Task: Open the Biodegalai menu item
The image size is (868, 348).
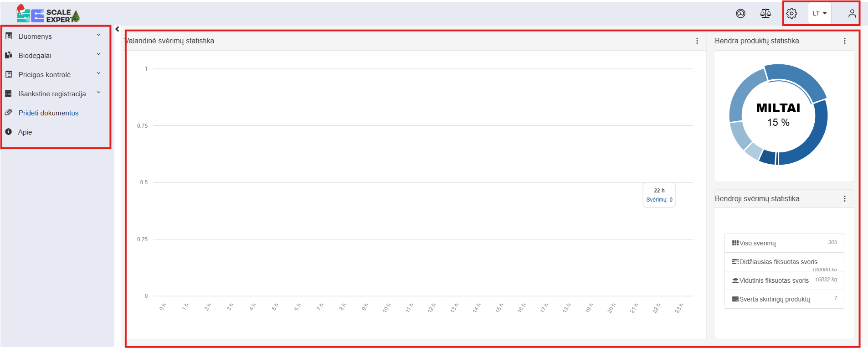Action: click(x=35, y=56)
